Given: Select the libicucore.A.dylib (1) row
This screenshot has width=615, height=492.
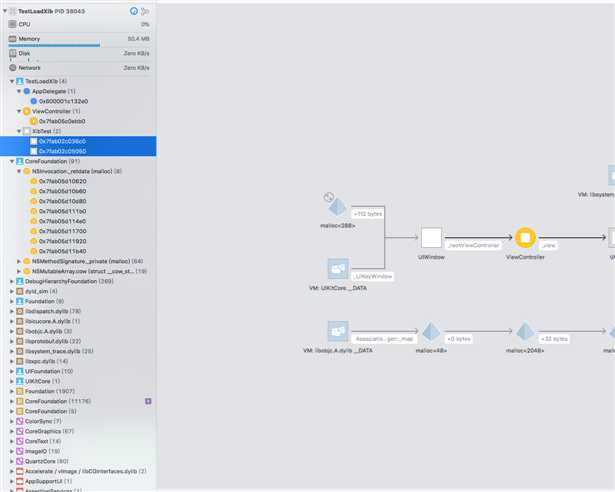Looking at the screenshot, I should tap(78, 321).
